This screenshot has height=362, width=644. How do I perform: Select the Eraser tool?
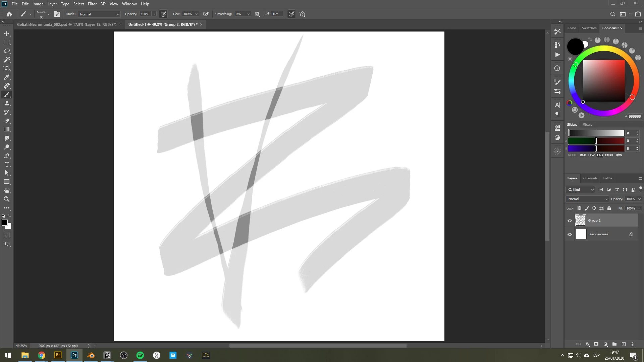(7, 121)
